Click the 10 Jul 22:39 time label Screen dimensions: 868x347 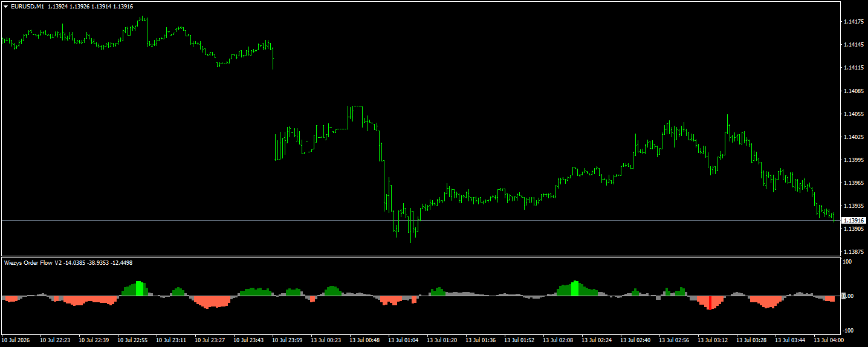pos(94,340)
